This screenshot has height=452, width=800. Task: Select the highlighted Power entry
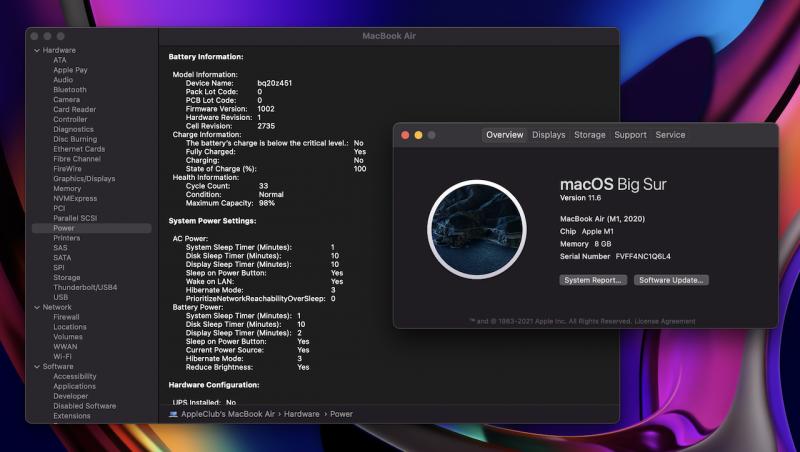(x=92, y=228)
